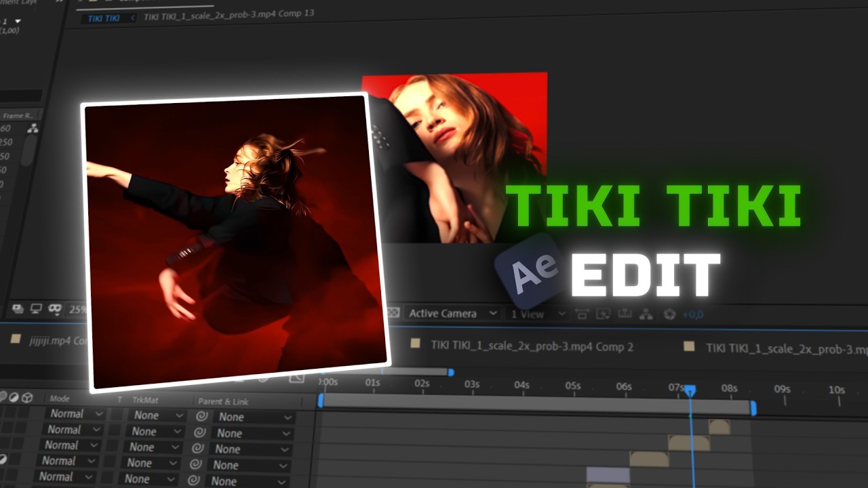Viewport: 868px width, 488px height.
Task: Click the Parent & Link column header
Action: pyautogui.click(x=223, y=401)
